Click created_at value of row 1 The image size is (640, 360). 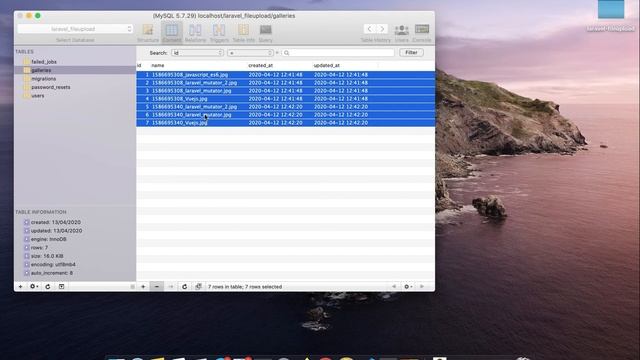pyautogui.click(x=276, y=75)
